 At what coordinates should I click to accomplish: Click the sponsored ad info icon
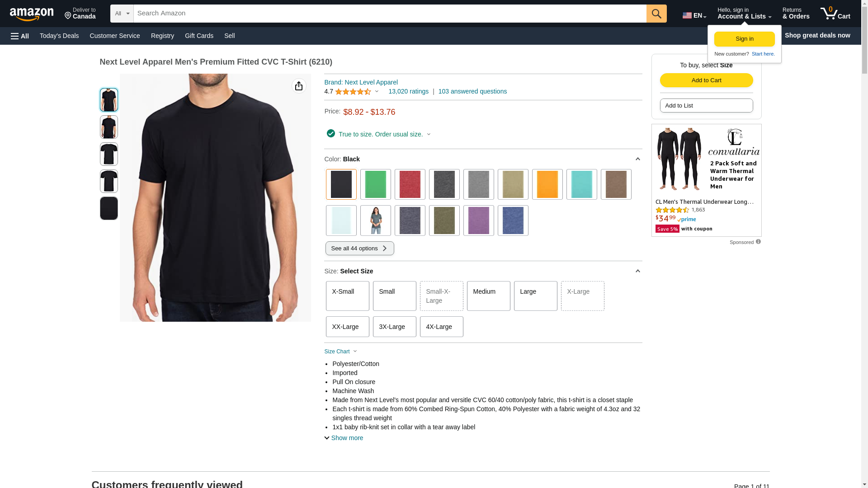tap(758, 242)
